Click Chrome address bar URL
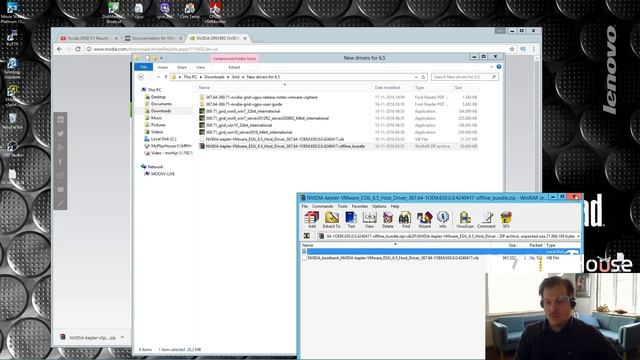640x360 pixels. pos(156,49)
